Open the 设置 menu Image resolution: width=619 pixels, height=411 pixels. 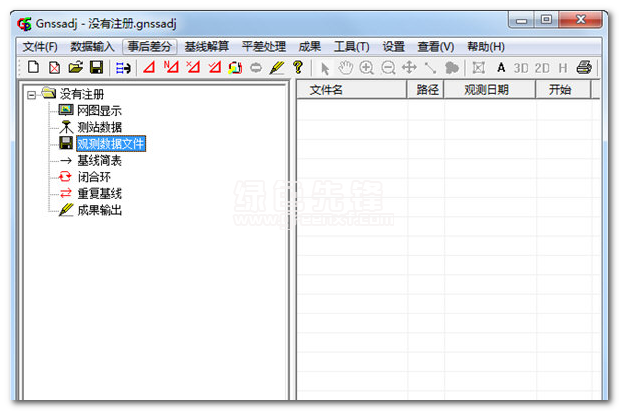pos(394,47)
